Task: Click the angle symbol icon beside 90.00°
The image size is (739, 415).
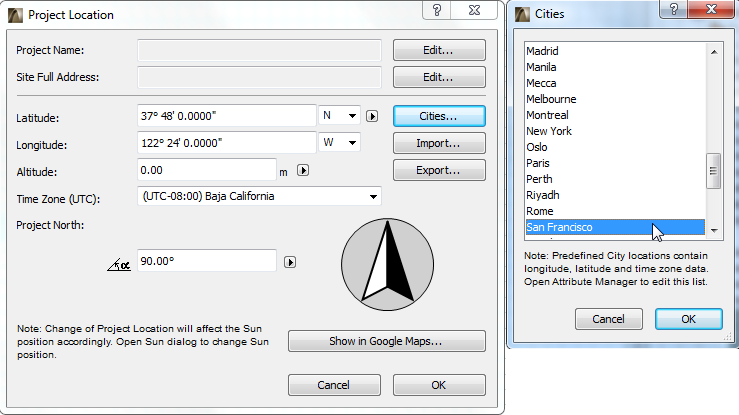Action: pyautogui.click(x=119, y=265)
